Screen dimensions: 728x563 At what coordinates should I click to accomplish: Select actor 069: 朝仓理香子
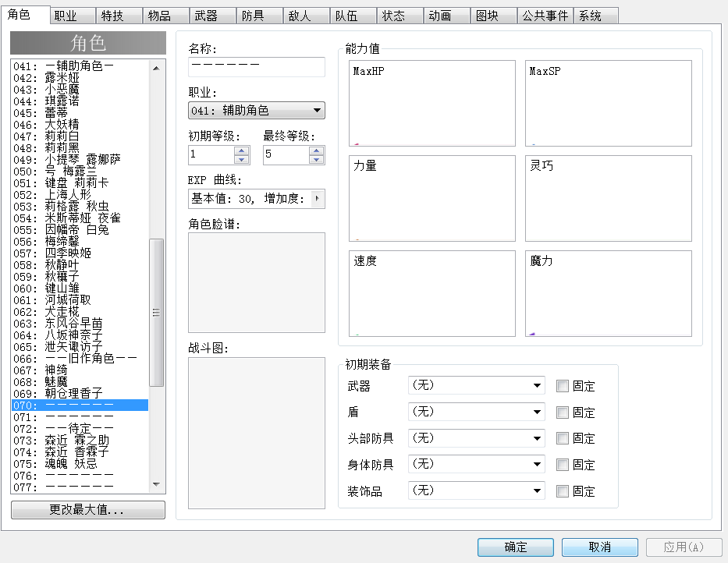pos(80,394)
